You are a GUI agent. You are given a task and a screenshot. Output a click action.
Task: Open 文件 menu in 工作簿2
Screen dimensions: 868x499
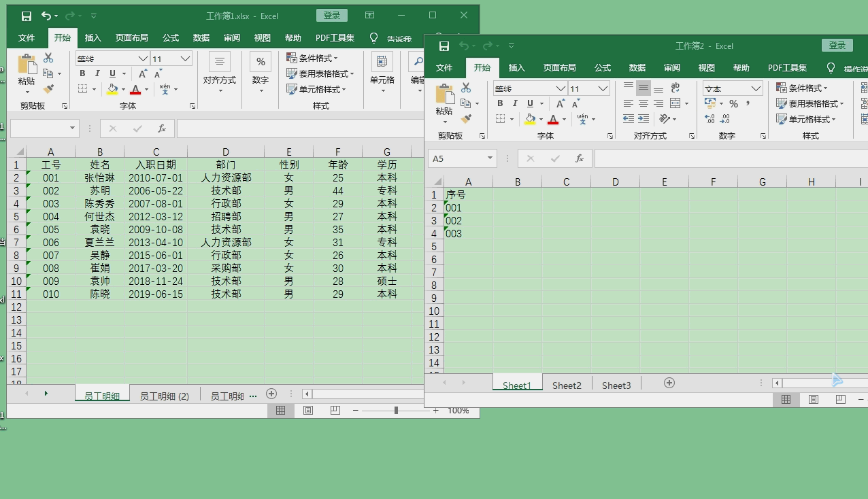click(x=444, y=67)
